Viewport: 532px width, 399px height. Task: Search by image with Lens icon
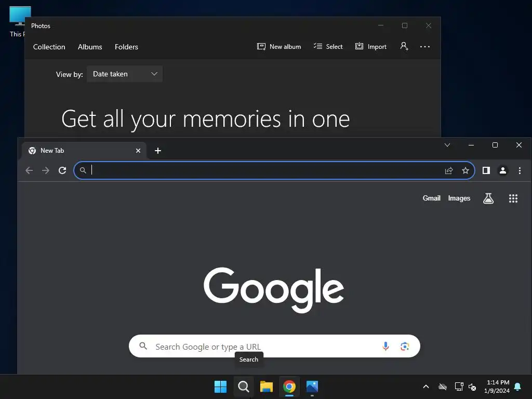[404, 346]
